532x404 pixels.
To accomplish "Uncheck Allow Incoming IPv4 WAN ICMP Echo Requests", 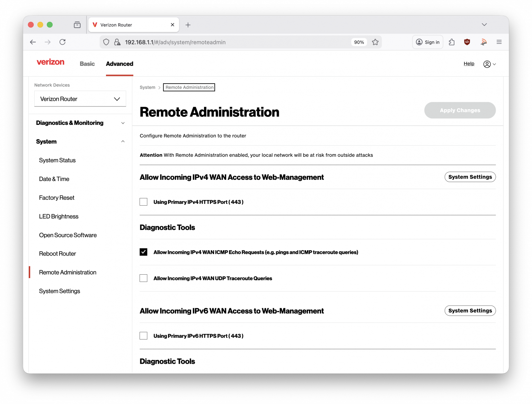I will [x=143, y=252].
